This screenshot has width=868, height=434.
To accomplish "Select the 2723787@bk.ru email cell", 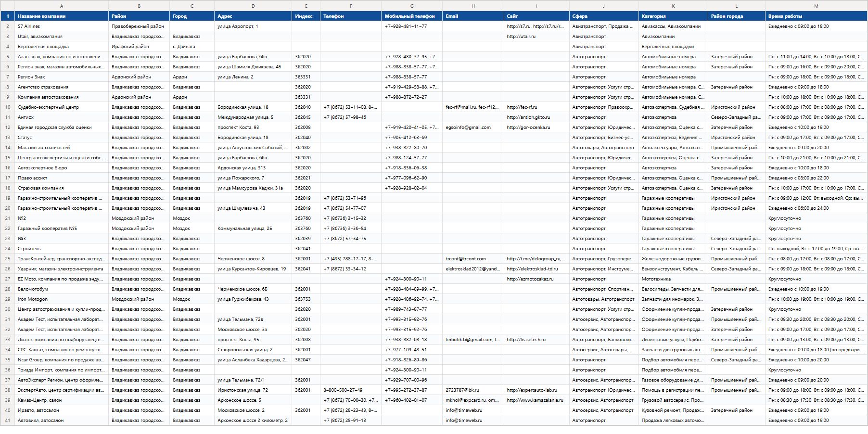I will [x=473, y=390].
